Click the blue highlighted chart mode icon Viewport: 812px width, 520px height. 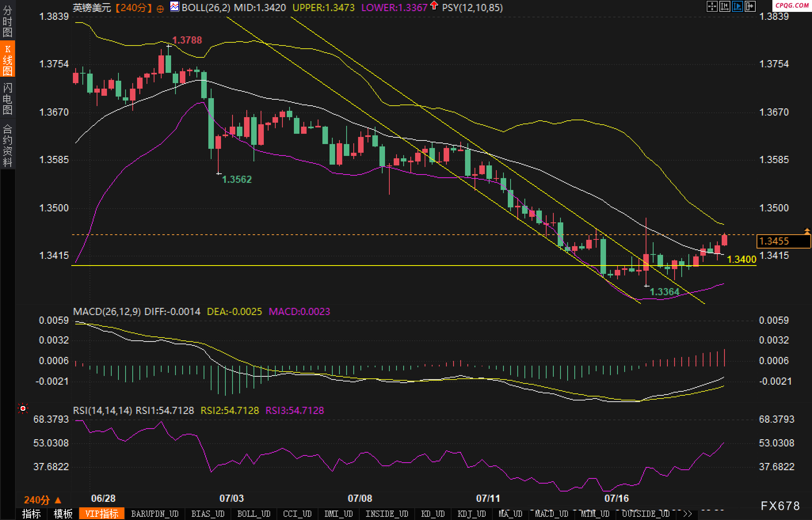click(737, 6)
